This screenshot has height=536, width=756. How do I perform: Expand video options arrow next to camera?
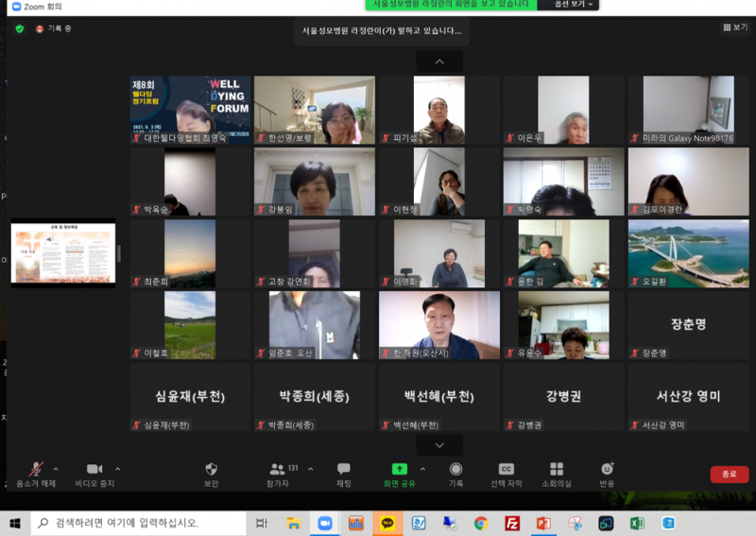point(117,469)
